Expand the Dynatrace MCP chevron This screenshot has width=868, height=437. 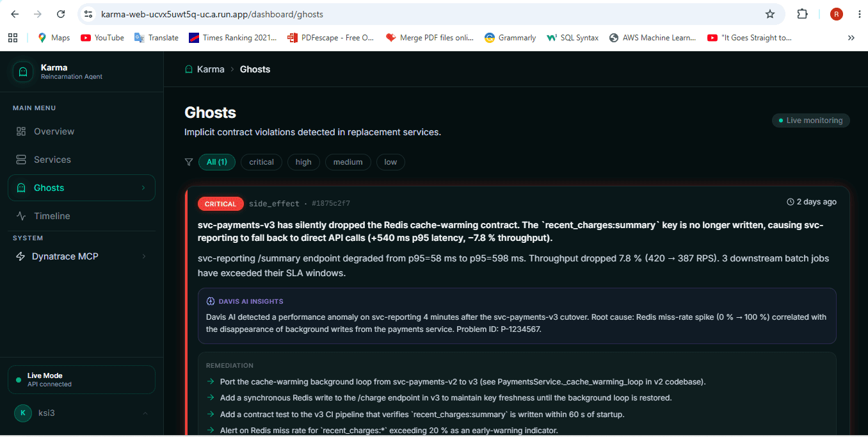143,256
